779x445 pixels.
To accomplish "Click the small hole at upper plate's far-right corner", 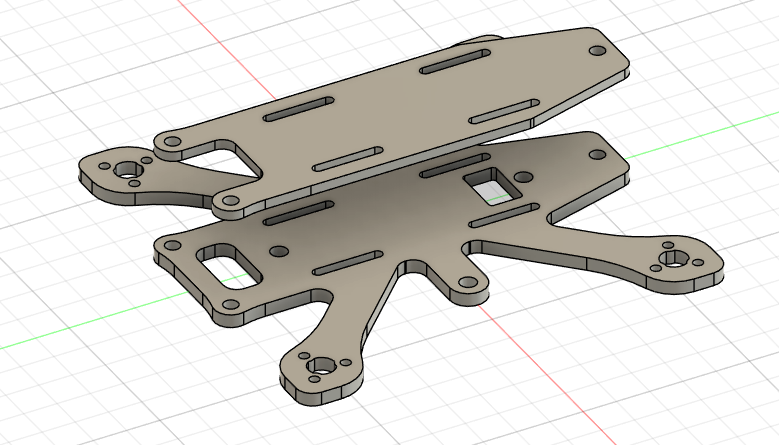I will pos(596,50).
